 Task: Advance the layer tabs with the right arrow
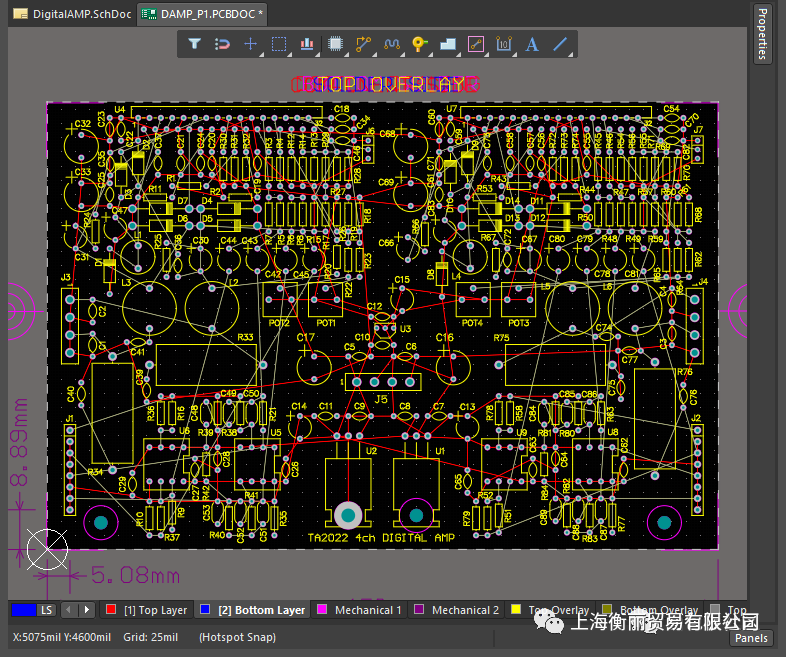[86, 610]
